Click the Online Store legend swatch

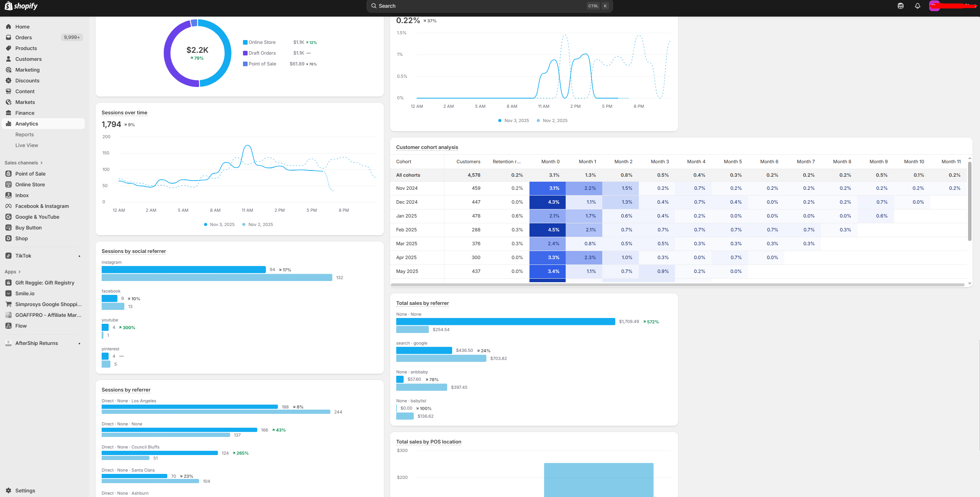pos(245,42)
